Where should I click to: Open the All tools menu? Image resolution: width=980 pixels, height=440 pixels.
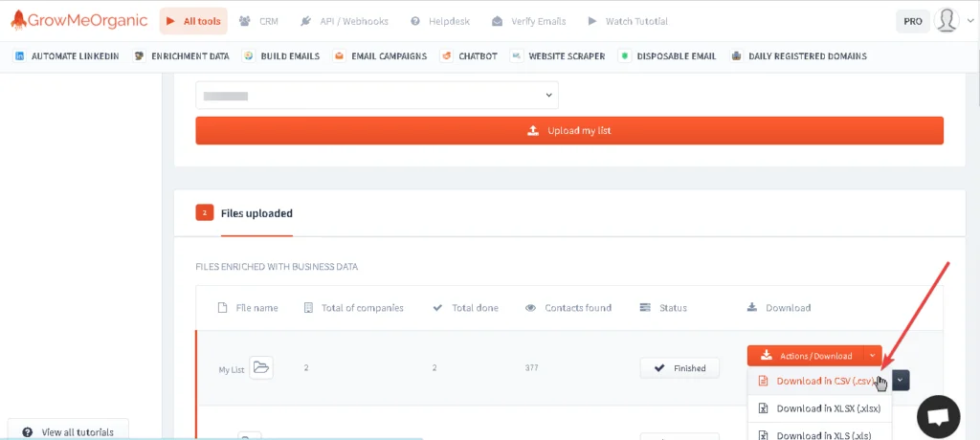coord(193,21)
